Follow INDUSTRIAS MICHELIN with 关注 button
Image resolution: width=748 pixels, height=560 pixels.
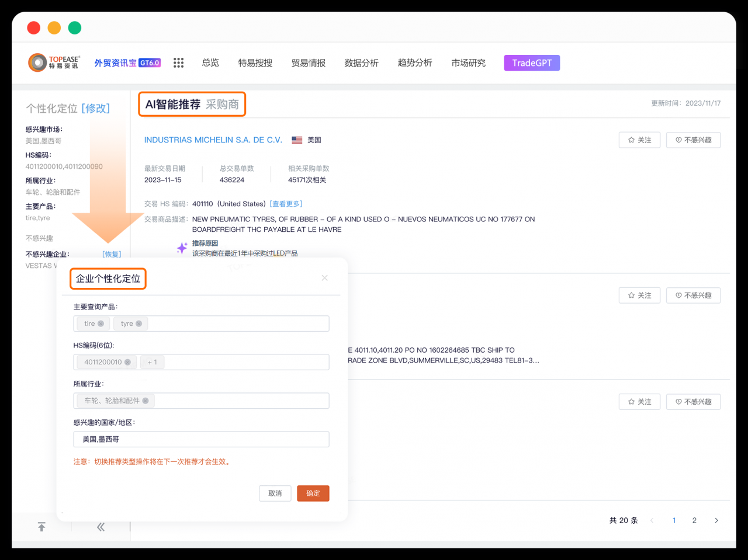(639, 140)
